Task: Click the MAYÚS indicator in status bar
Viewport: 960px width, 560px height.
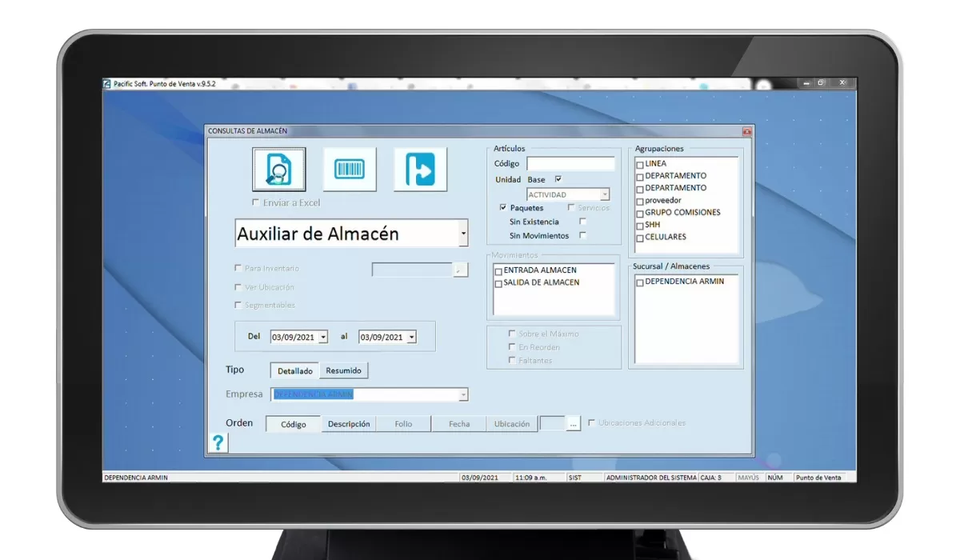Action: [x=750, y=476]
